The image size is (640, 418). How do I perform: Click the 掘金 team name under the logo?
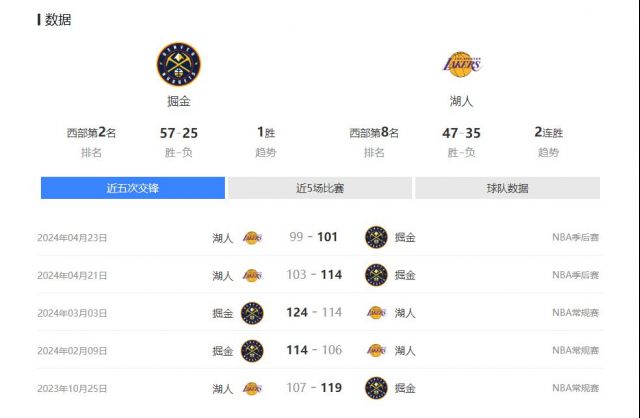pos(179,101)
